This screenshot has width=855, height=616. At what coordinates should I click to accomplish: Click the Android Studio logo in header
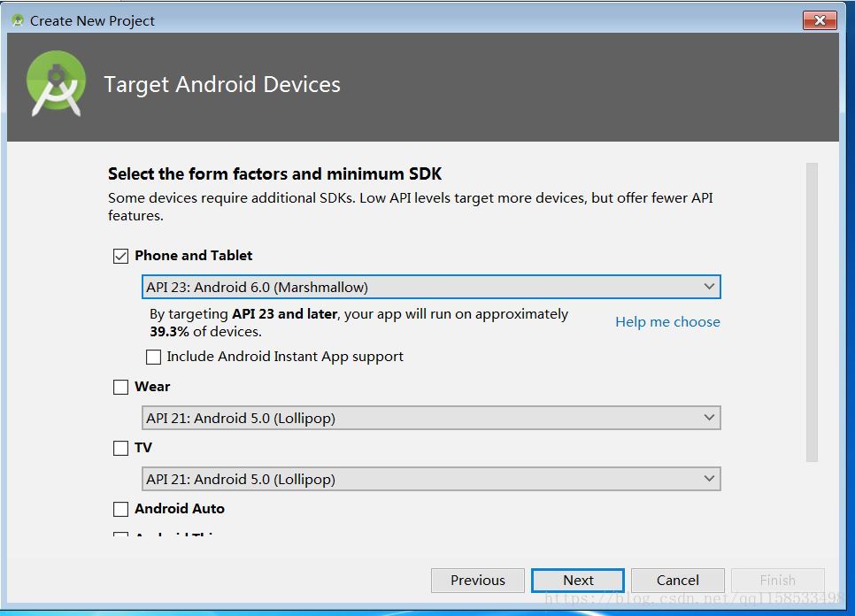56,84
